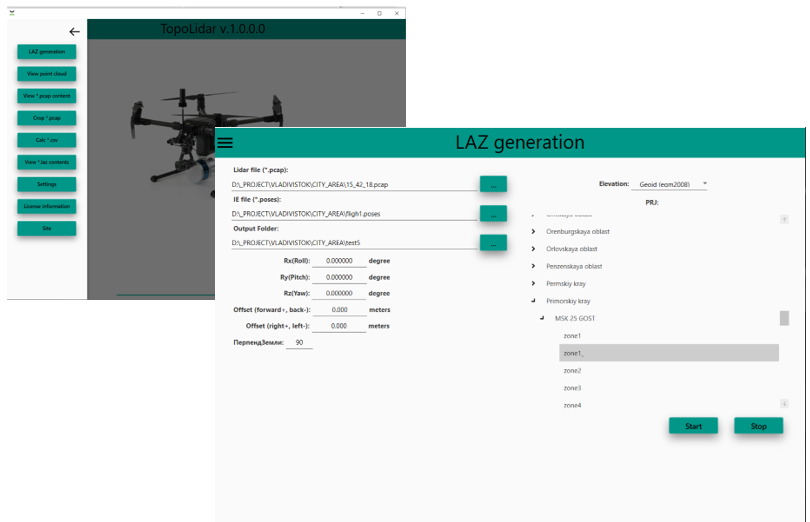Image resolution: width=810 pixels, height=522 pixels.
Task: Browse for the IE poses file
Action: coord(493,213)
